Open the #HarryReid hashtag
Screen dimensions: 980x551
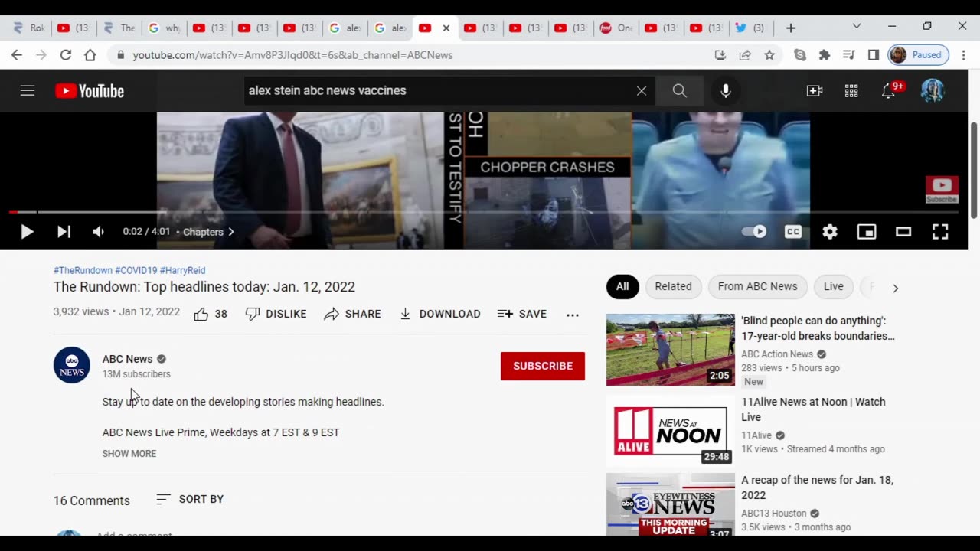pyautogui.click(x=182, y=270)
